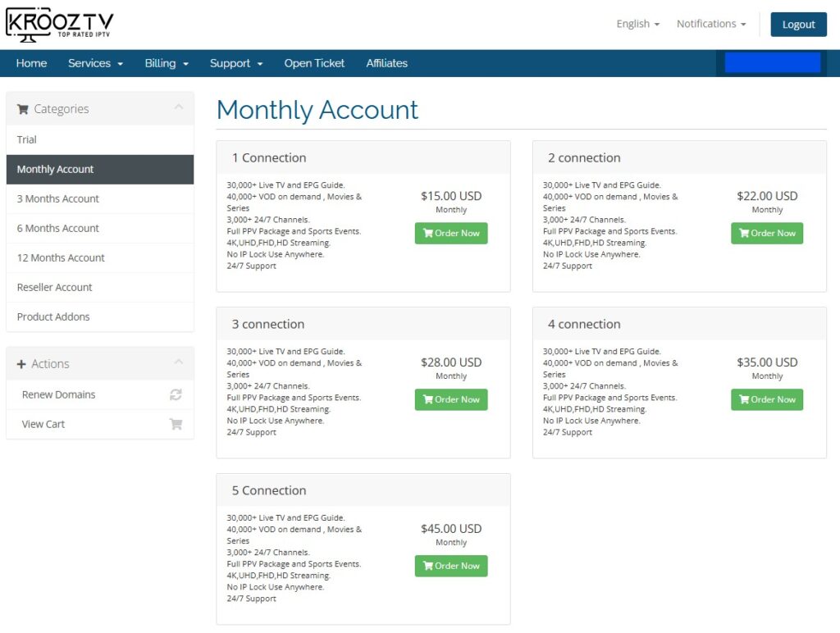Viewport: 840px width, 633px height.
Task: Go to Affiliates page
Action: (386, 63)
